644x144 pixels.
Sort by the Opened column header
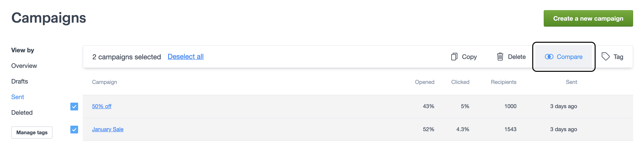point(424,82)
